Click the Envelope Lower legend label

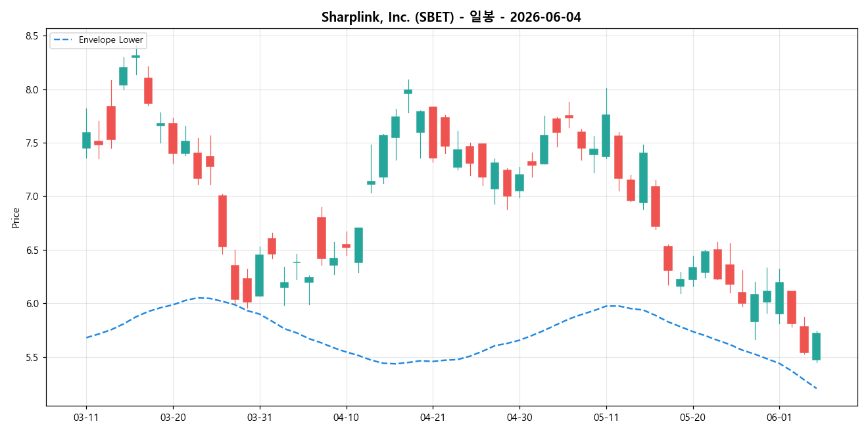coord(110,40)
